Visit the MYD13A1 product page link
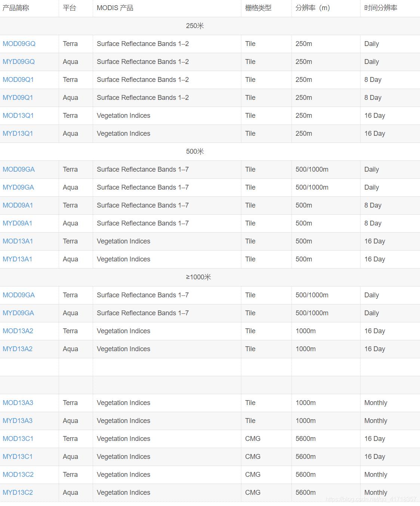Screen dimensions: 420x506 (18, 259)
